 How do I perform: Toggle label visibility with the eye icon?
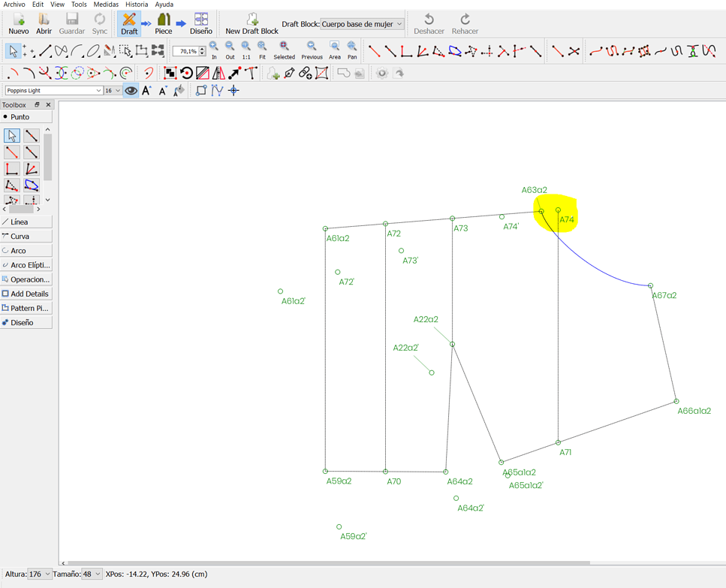(x=131, y=90)
